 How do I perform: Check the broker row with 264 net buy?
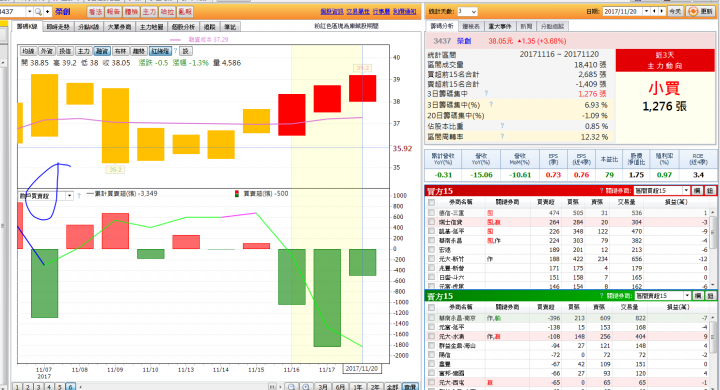(431, 222)
